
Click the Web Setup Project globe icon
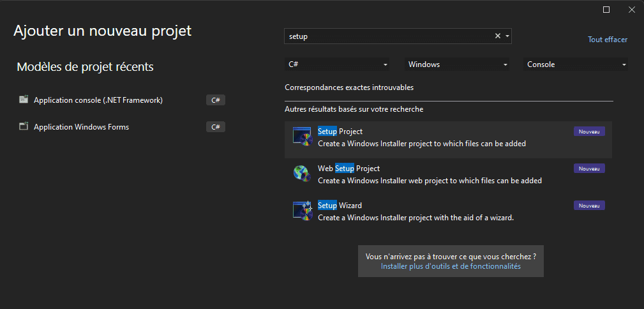tap(303, 174)
